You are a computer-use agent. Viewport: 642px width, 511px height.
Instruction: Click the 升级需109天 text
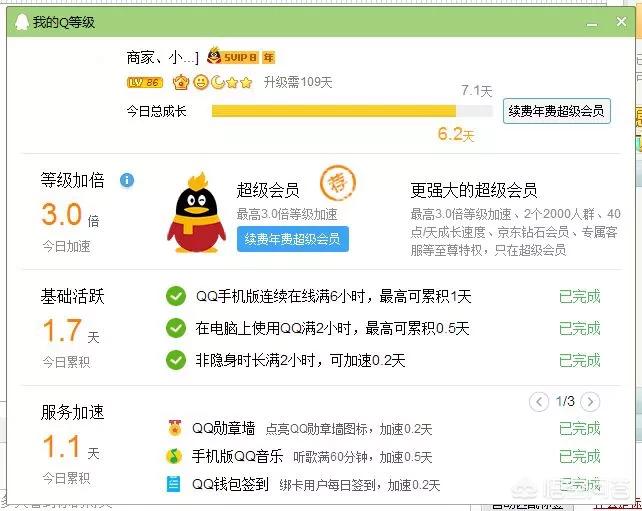(298, 82)
